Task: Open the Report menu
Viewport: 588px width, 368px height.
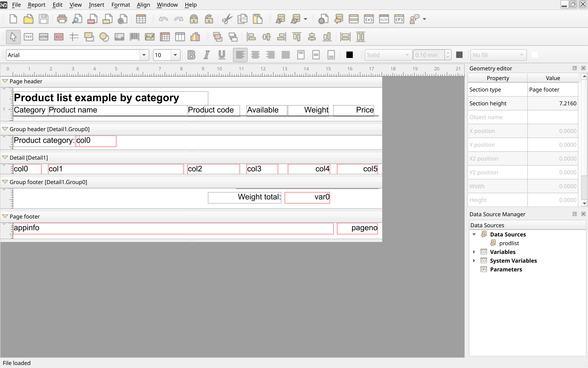Action: click(37, 5)
